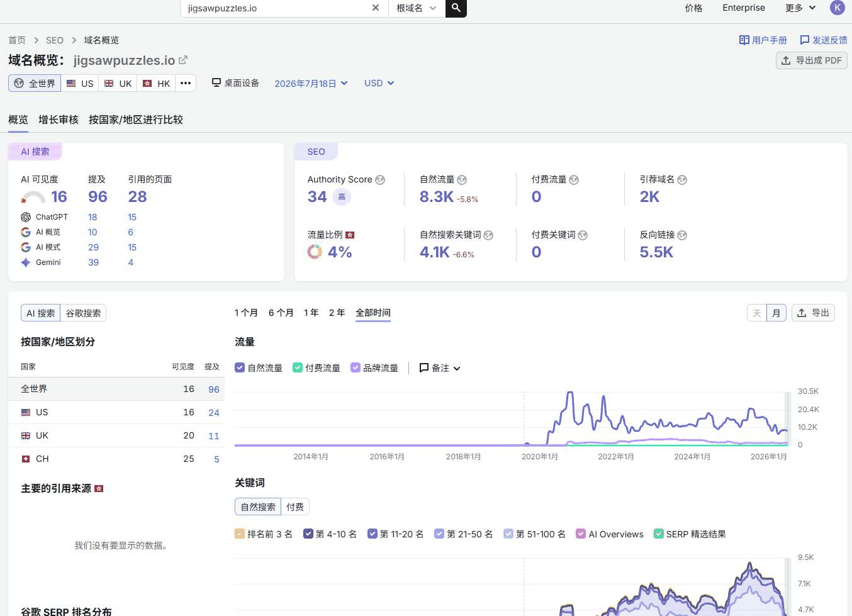The image size is (852, 616).
Task: Click the ChatGPT logo icon
Action: click(x=26, y=217)
